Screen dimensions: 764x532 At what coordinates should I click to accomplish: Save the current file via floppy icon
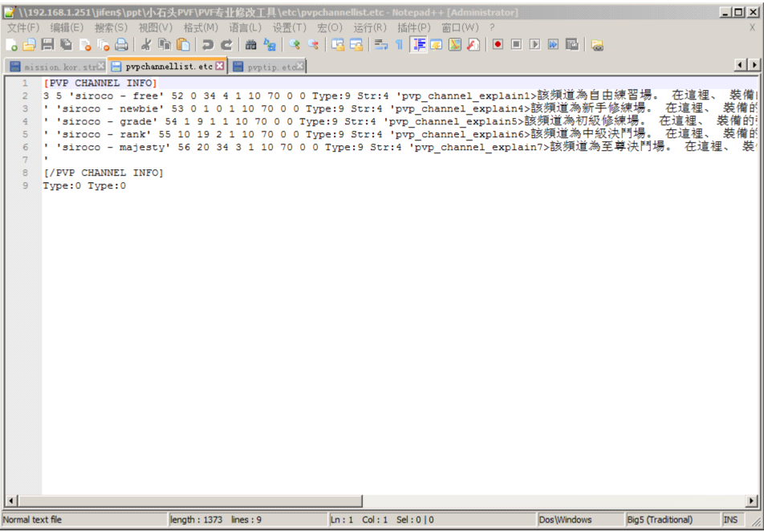tap(47, 45)
